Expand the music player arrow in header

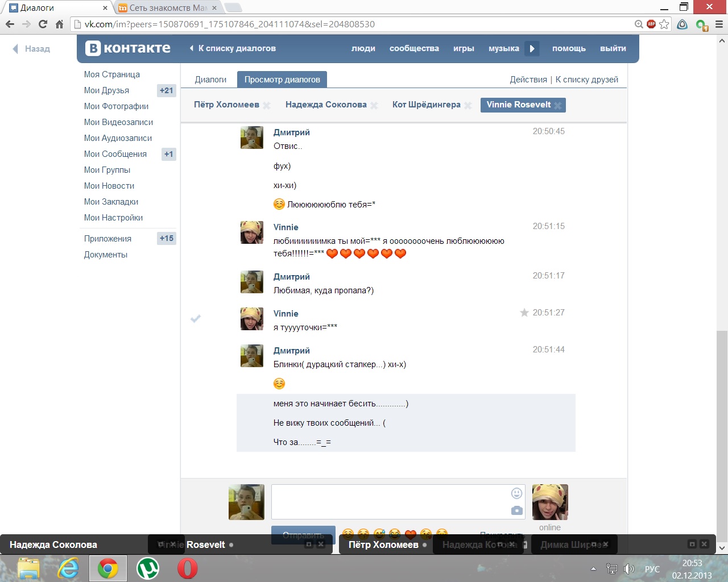click(532, 48)
